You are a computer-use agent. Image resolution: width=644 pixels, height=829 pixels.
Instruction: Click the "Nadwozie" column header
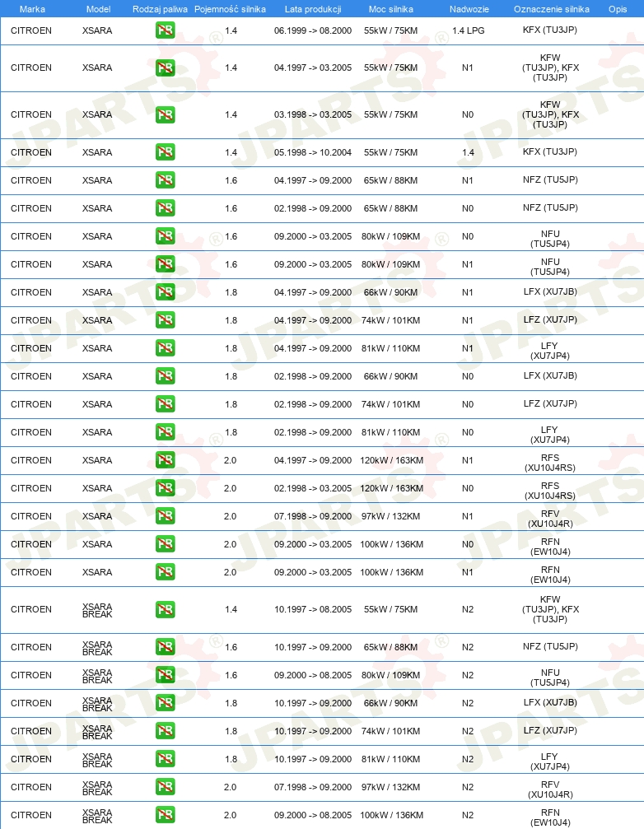469,9
